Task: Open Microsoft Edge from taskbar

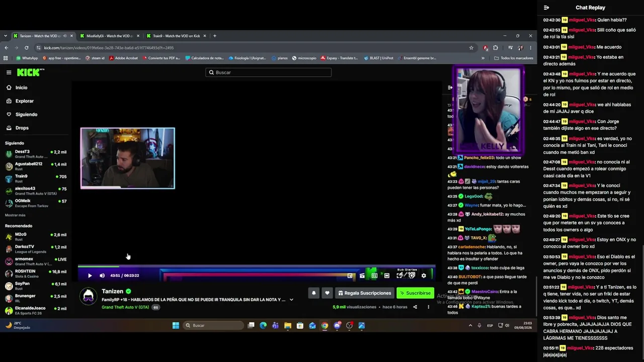Action: 263,325
